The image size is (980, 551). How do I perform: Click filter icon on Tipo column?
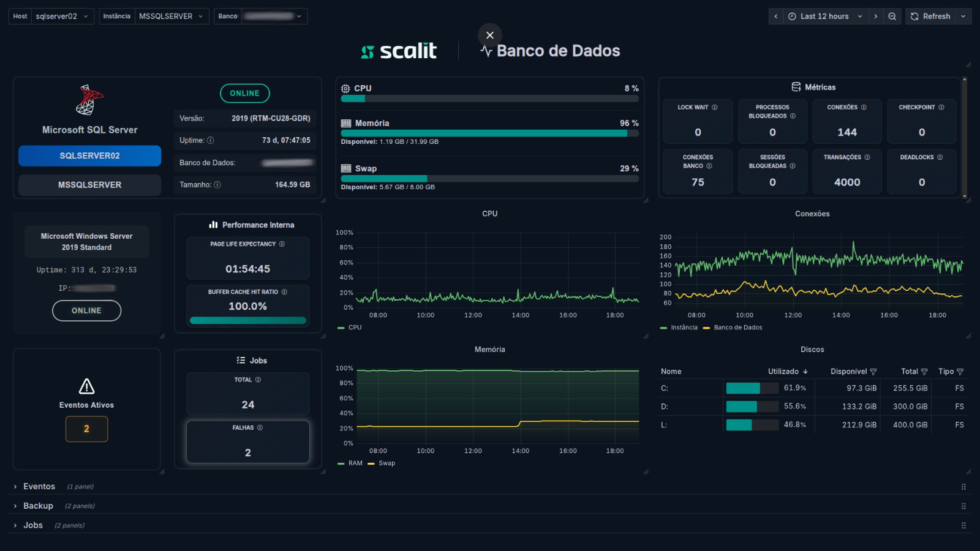pyautogui.click(x=960, y=372)
